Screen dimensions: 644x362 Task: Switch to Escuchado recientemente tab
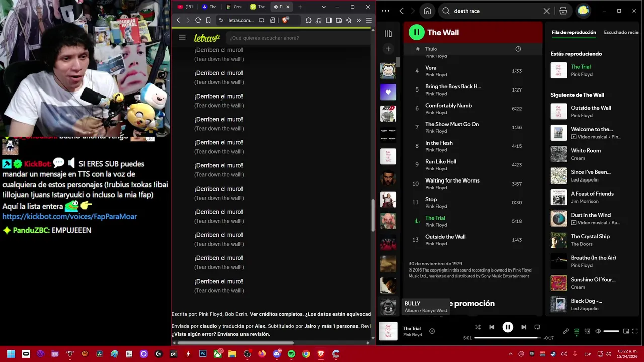[x=622, y=32]
